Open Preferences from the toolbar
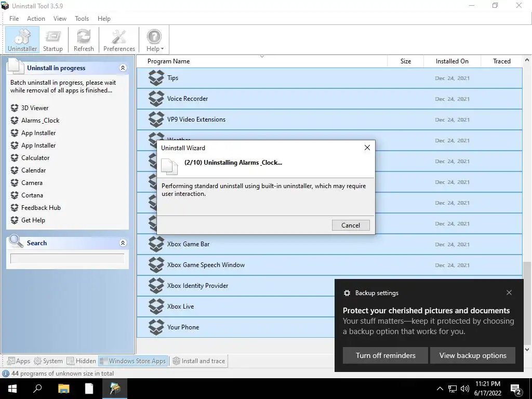This screenshot has height=399, width=532. [x=119, y=40]
